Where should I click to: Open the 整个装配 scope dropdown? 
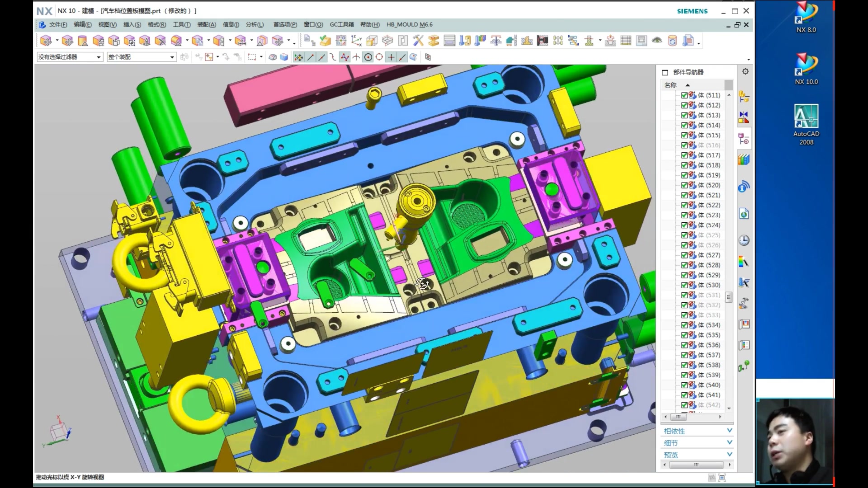pyautogui.click(x=142, y=57)
